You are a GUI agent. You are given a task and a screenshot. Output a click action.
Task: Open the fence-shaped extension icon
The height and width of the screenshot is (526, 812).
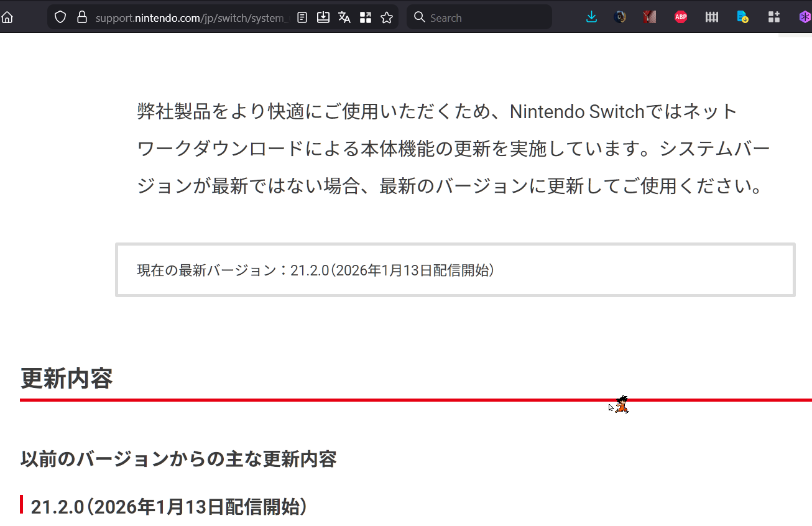712,17
